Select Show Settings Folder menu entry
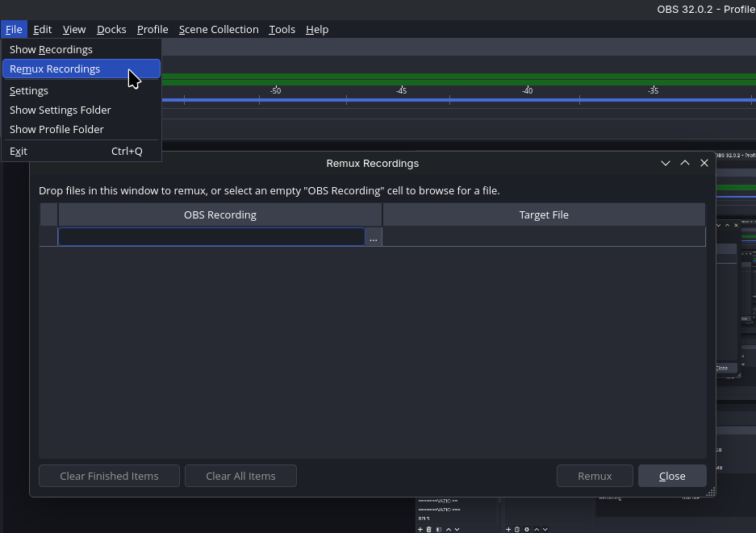Image resolution: width=756 pixels, height=533 pixels. (61, 110)
